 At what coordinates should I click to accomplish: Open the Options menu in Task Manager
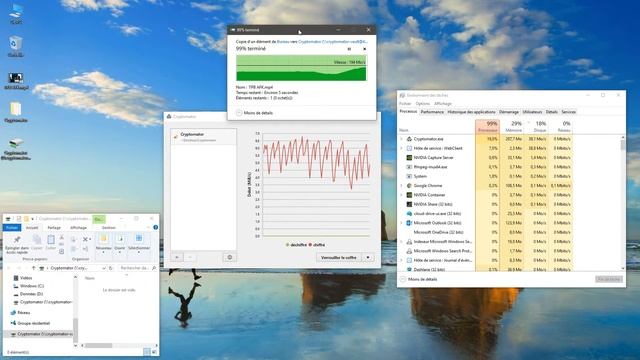422,104
